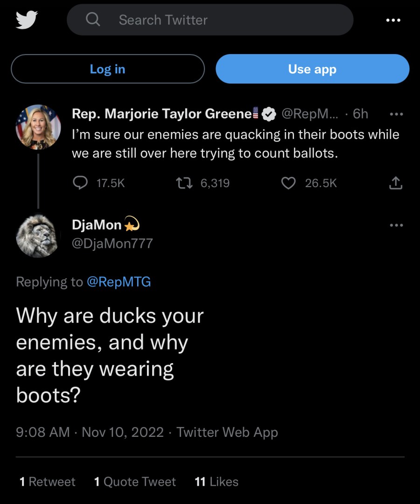Viewport: 420px width, 504px height.
Task: Follow the @RepMTG mention link
Action: click(x=119, y=282)
